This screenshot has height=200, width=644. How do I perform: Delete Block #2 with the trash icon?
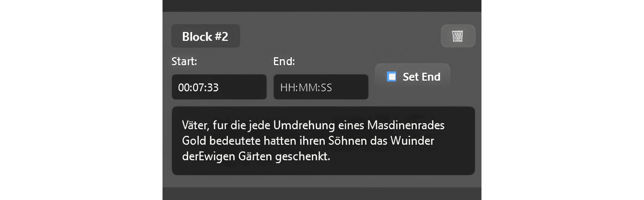458,36
